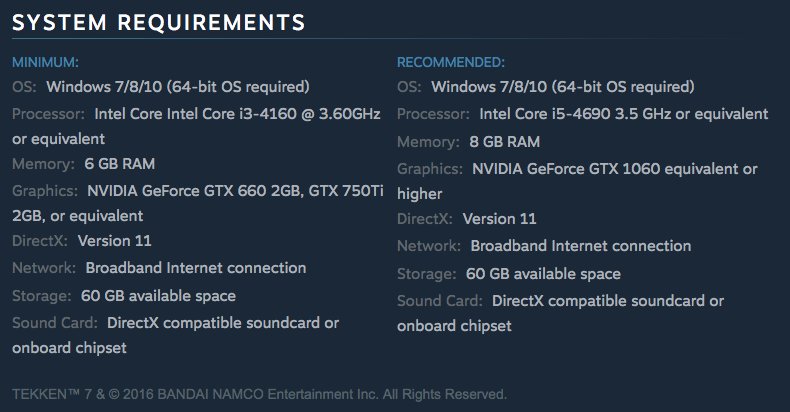Click recommended DirectX Version 11 text
This screenshot has height=412, width=790.
[500, 219]
